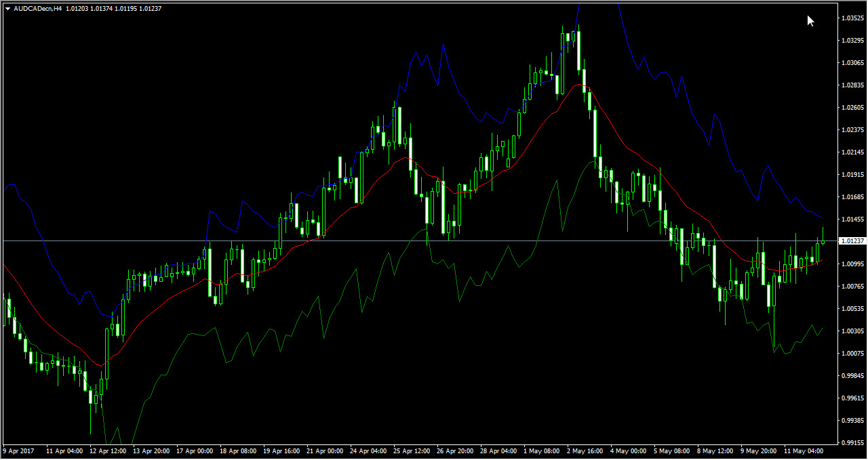Click the 1.02145 price axis label
This screenshot has width=868, height=460.
pyautogui.click(x=852, y=152)
